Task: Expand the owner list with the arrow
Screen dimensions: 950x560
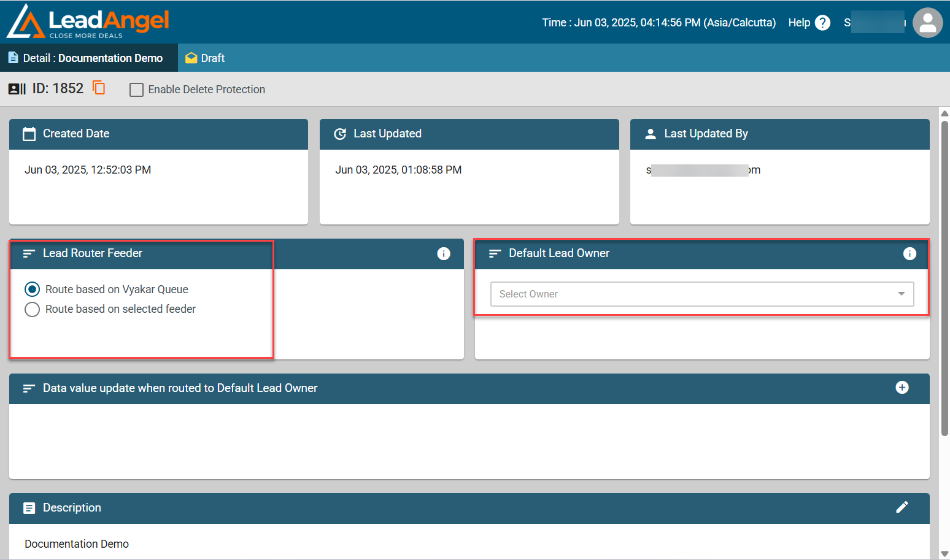Action: 901,294
